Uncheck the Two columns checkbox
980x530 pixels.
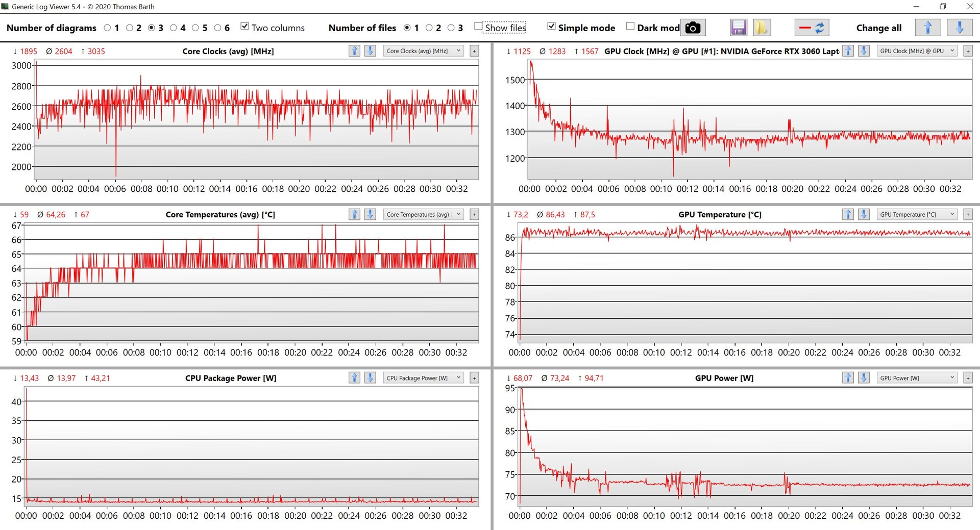(244, 27)
